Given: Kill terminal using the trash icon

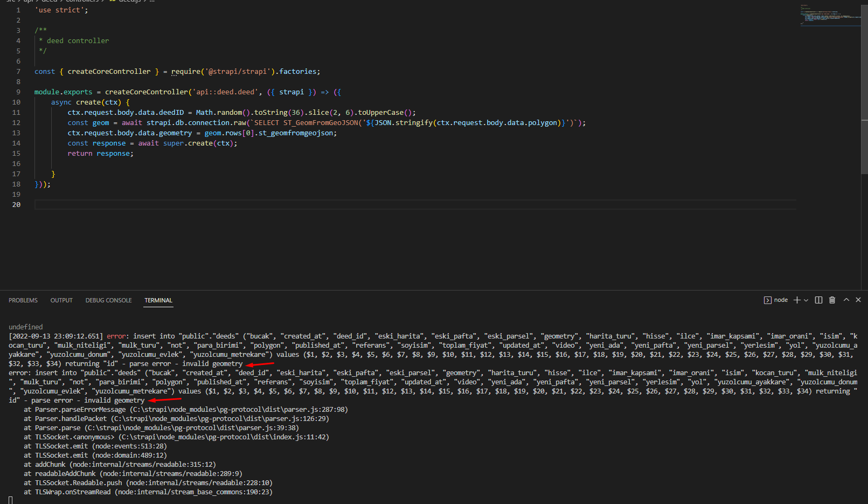Looking at the screenshot, I should [832, 300].
